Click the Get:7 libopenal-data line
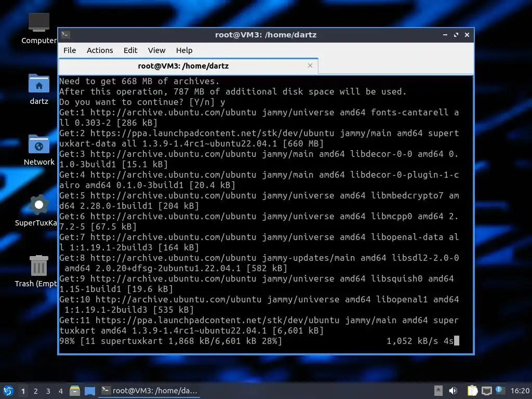The height and width of the screenshot is (399, 532). pyautogui.click(x=259, y=242)
